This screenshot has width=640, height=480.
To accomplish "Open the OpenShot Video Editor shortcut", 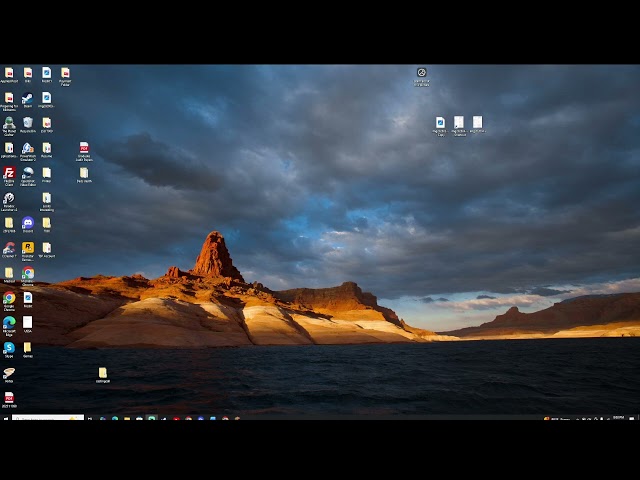I will 27,176.
